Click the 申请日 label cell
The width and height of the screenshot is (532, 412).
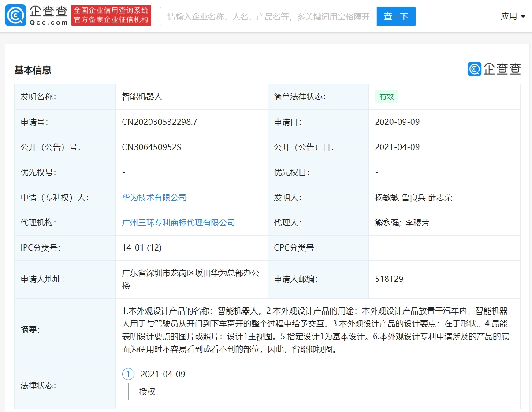pyautogui.click(x=318, y=122)
